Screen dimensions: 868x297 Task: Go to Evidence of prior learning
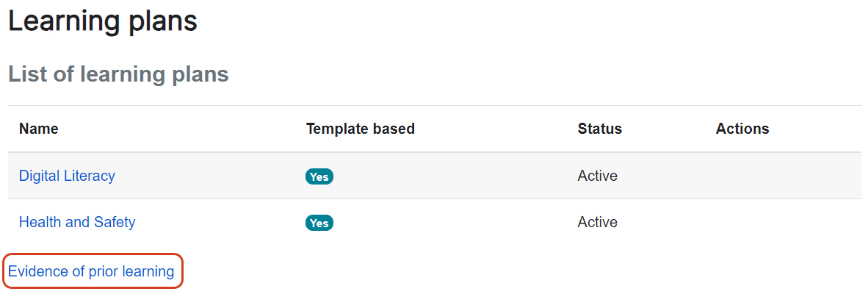pos(91,271)
